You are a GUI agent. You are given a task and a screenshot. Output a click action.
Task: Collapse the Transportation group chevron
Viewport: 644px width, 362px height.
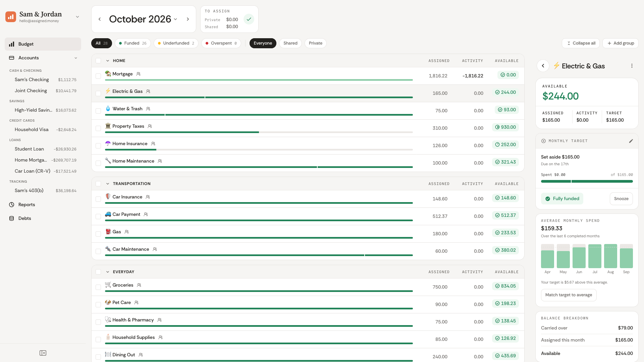108,184
